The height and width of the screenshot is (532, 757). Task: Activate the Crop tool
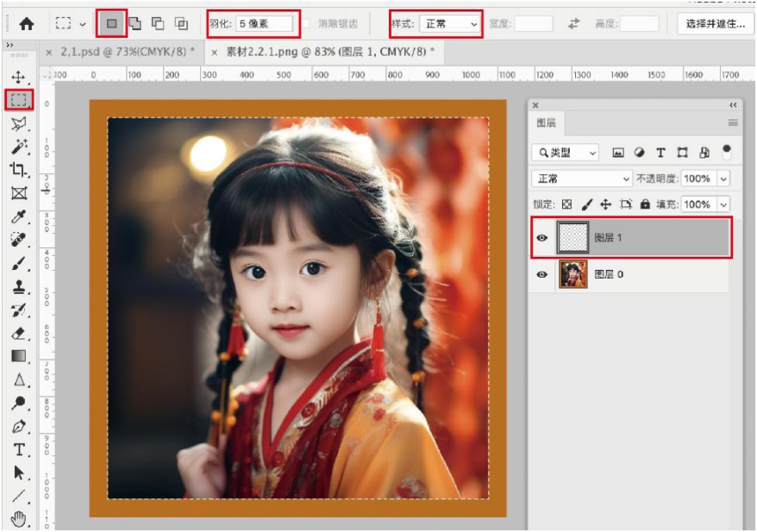(x=19, y=170)
